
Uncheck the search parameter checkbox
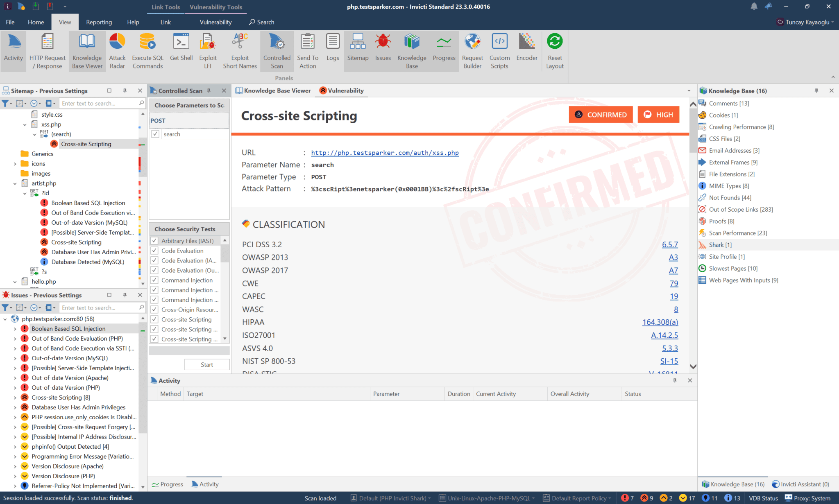(156, 134)
